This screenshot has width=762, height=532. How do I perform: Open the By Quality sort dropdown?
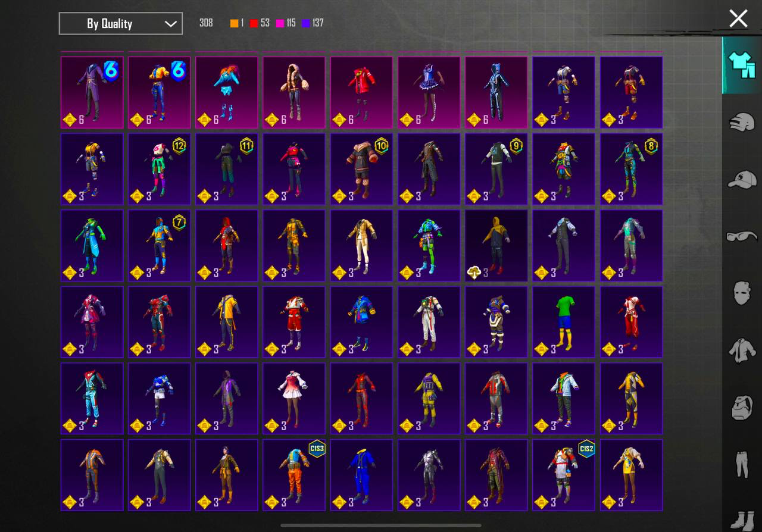pyautogui.click(x=121, y=24)
